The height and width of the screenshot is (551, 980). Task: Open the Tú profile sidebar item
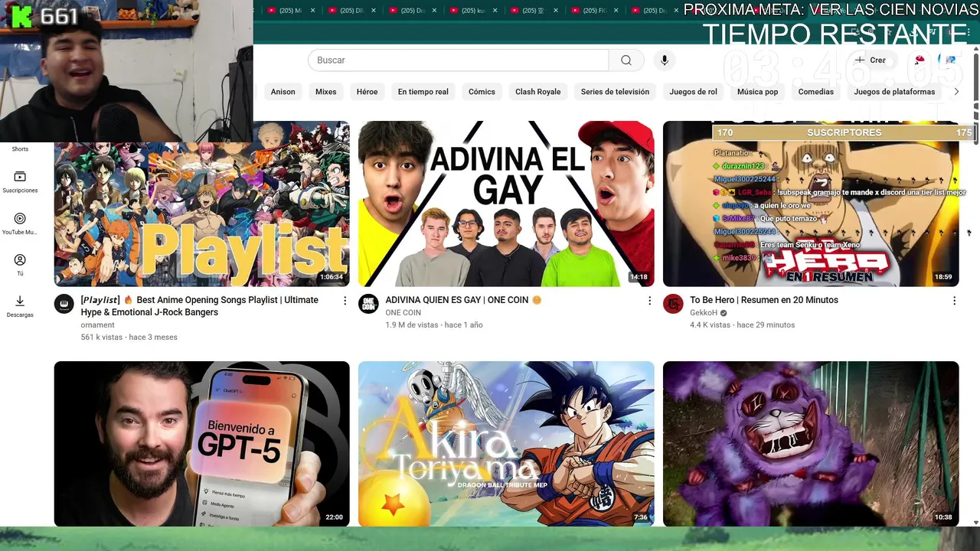(20, 265)
